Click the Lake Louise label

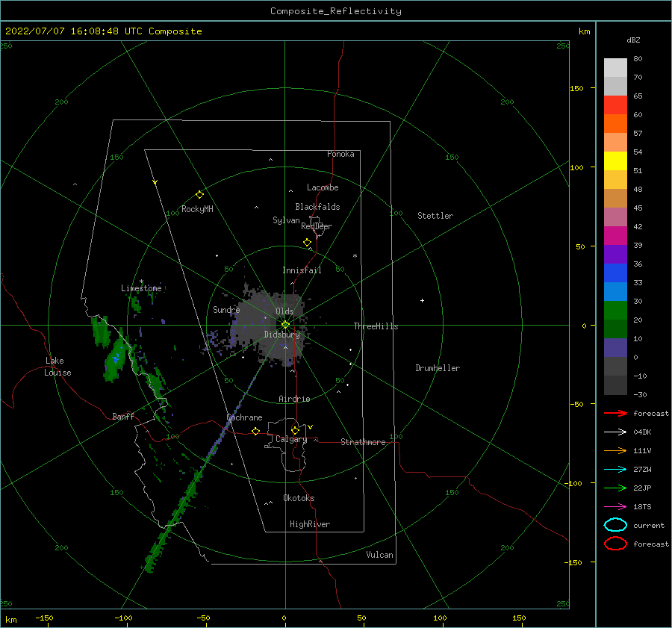[57, 367]
